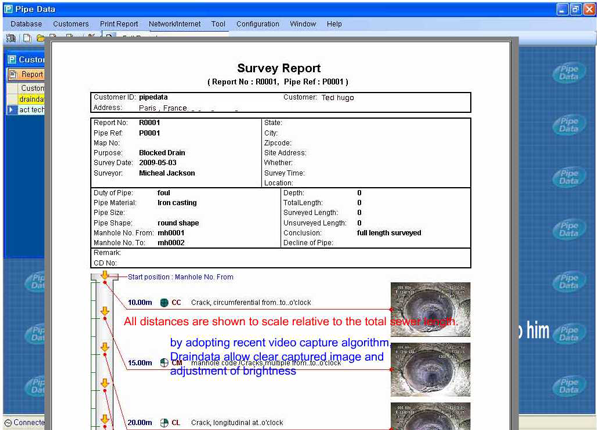Click the blank new document toolbar icon

27,38
